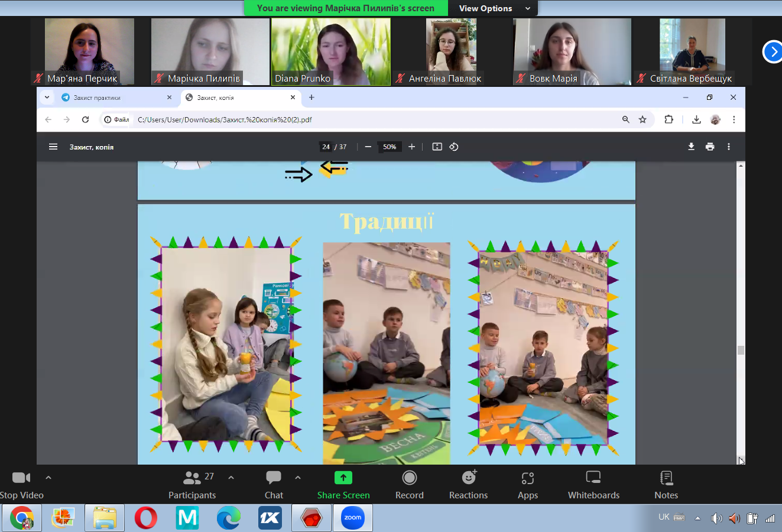Viewport: 782px width, 532px height.
Task: Download the PDF from the viewer toolbar
Action: pyautogui.click(x=691, y=147)
